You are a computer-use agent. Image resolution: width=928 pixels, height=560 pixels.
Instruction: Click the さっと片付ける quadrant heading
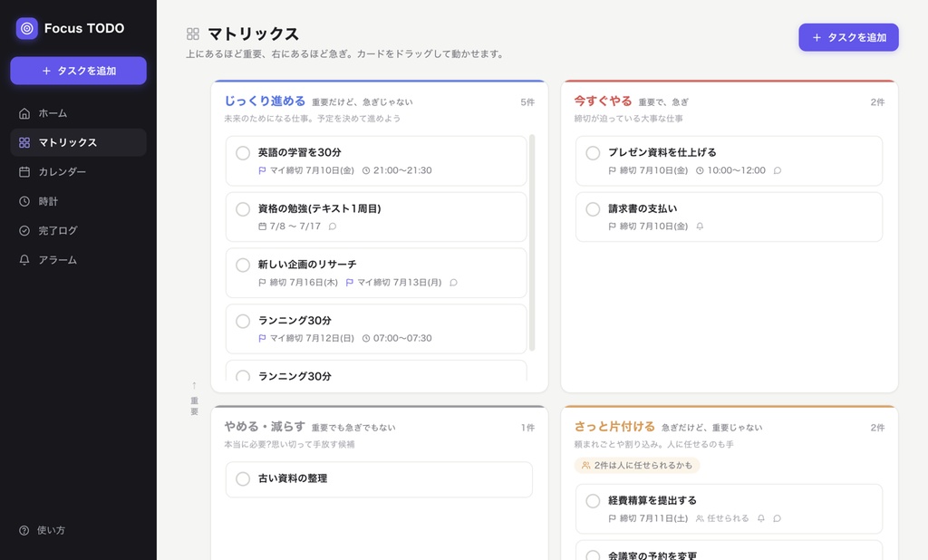(614, 427)
